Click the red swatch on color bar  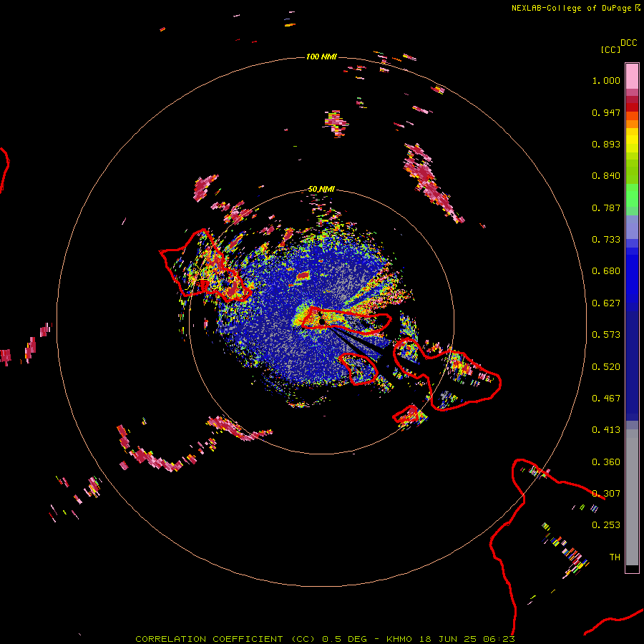632,107
